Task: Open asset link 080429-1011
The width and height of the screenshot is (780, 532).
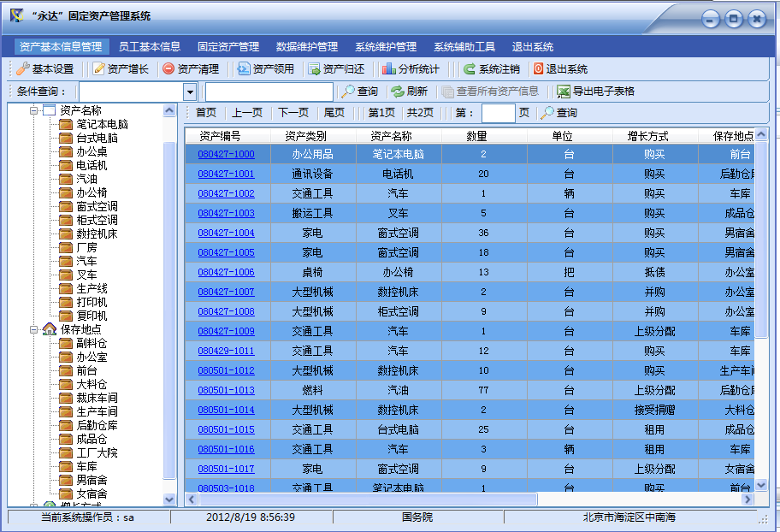Action: (x=226, y=351)
